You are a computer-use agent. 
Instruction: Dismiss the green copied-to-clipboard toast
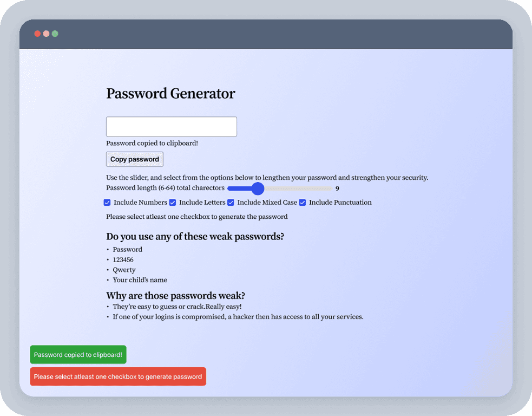click(78, 355)
